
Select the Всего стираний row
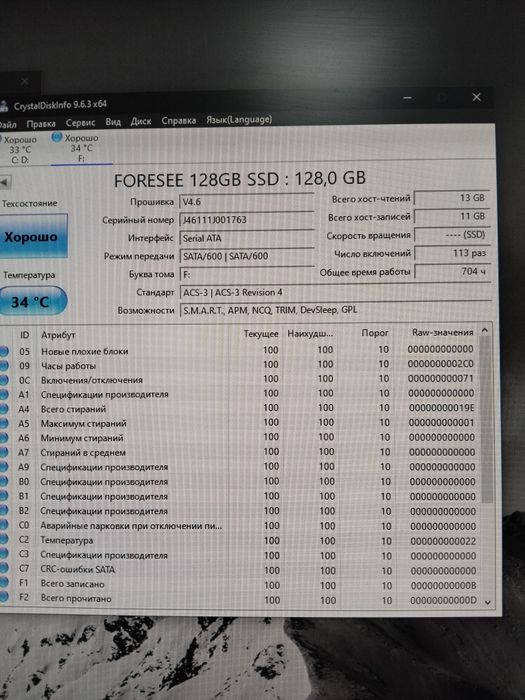pos(240,408)
